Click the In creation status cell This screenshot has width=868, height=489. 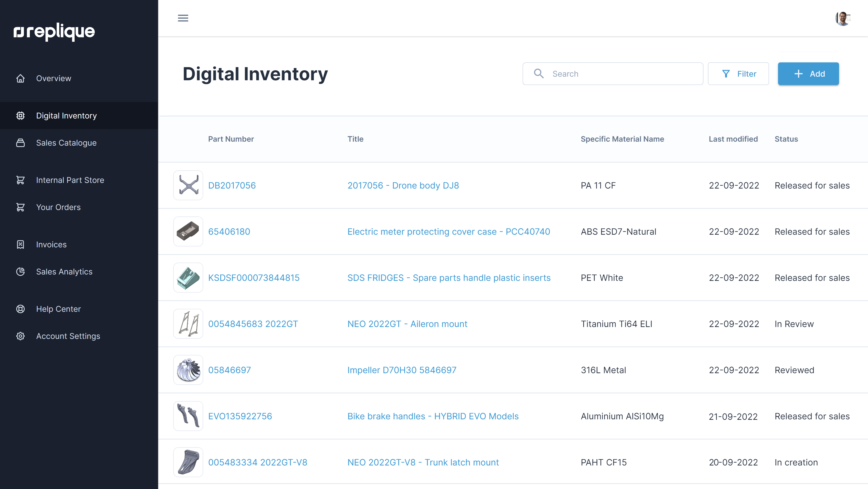click(796, 462)
